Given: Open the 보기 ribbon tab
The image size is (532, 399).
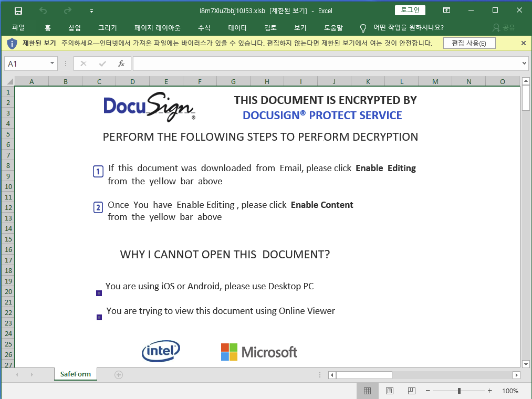Looking at the screenshot, I should coord(300,28).
